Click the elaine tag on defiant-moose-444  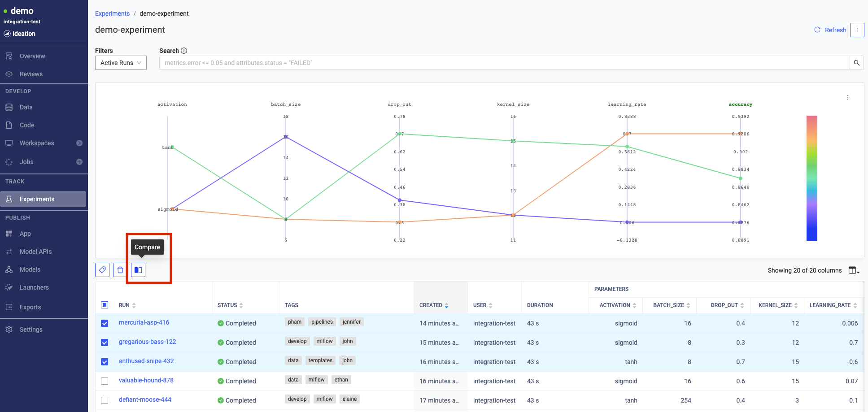click(349, 399)
